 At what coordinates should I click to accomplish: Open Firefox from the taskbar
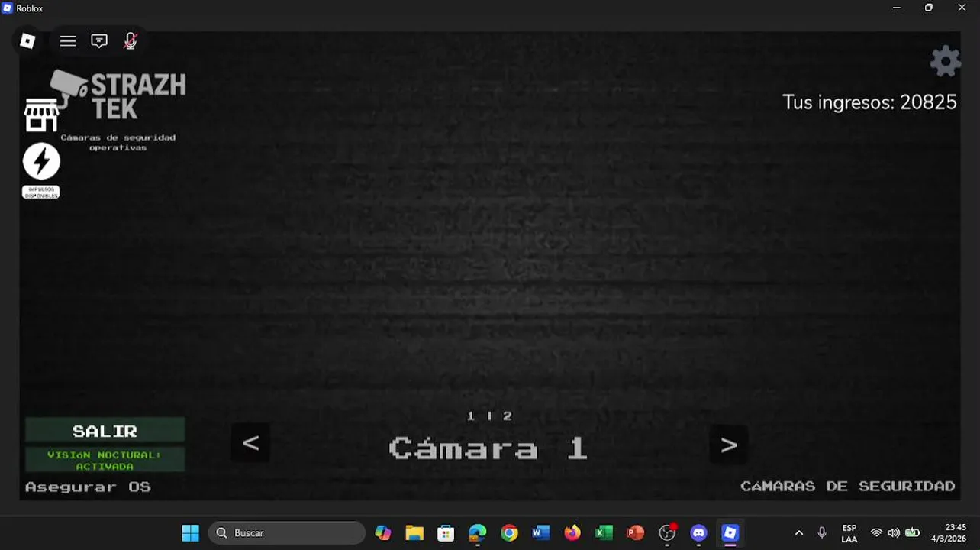point(572,532)
